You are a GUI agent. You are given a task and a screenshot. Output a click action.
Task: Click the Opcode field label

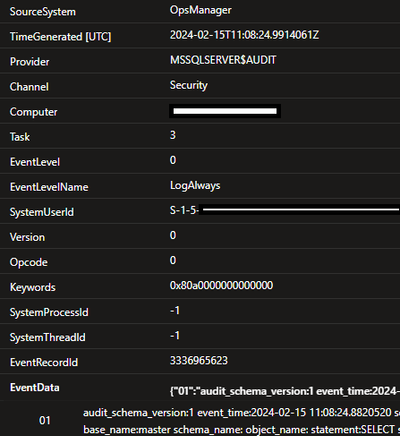click(29, 262)
